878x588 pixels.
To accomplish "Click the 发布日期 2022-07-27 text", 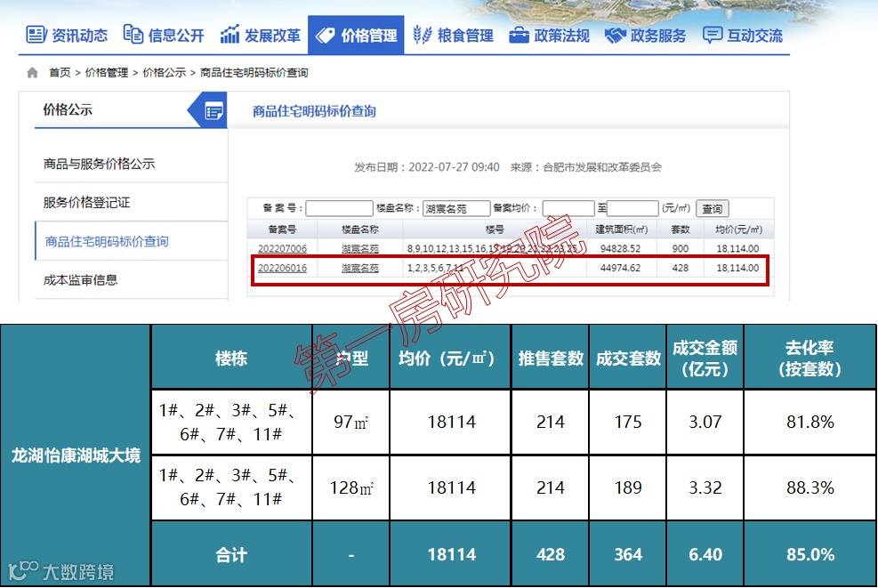I will 427,167.
